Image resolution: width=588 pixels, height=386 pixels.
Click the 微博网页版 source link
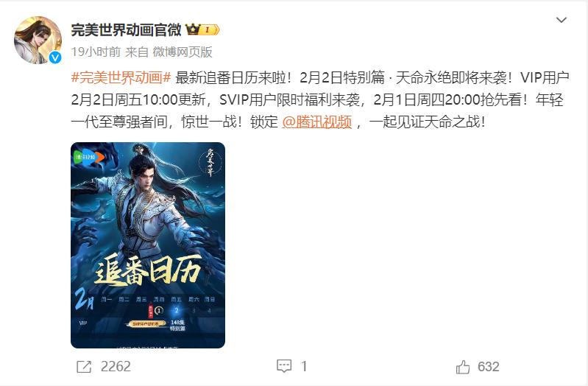coord(183,52)
